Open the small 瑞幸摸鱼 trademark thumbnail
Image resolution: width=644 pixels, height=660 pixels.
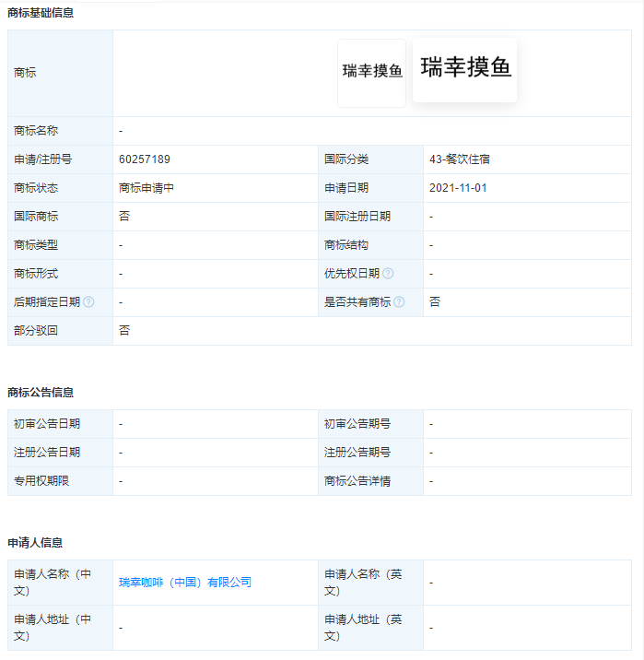(372, 73)
